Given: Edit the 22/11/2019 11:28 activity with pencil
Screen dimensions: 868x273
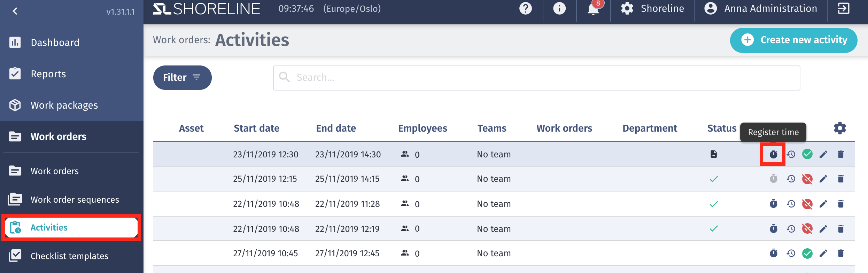Looking at the screenshot, I should [823, 204].
